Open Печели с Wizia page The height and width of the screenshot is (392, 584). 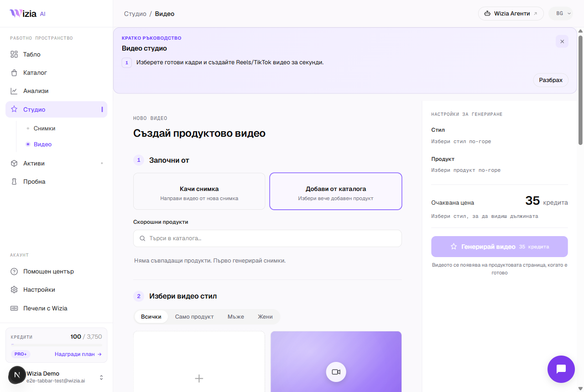(56, 308)
